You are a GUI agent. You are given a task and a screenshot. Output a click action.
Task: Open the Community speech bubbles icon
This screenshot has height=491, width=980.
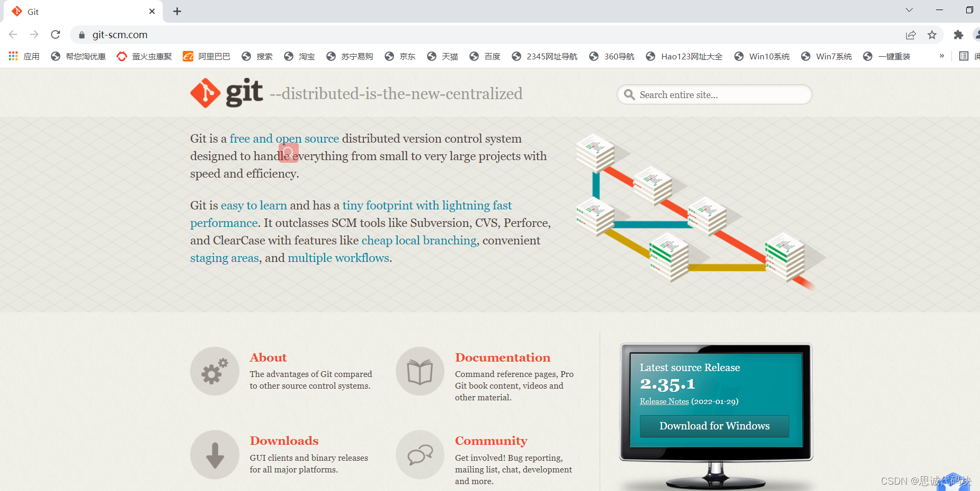tap(420, 454)
